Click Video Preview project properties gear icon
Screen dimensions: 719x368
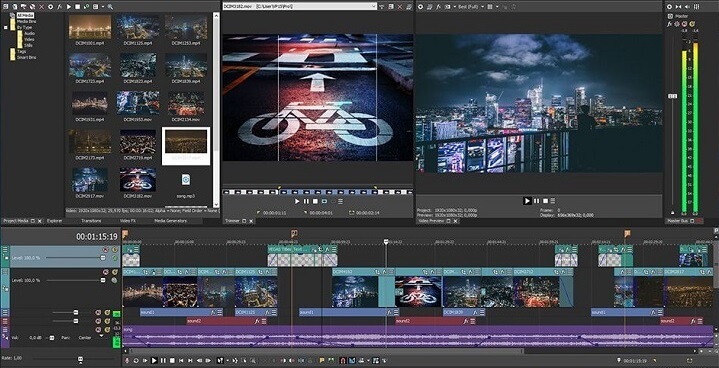point(420,7)
